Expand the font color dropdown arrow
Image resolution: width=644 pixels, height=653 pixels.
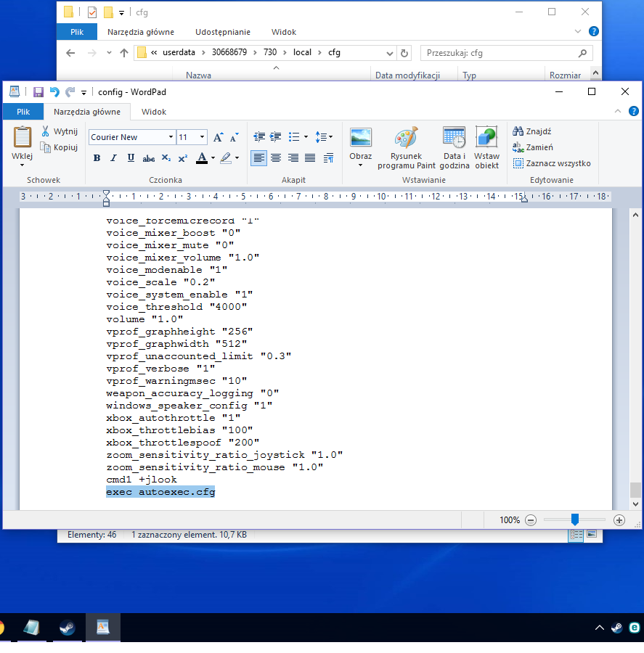[x=213, y=158]
